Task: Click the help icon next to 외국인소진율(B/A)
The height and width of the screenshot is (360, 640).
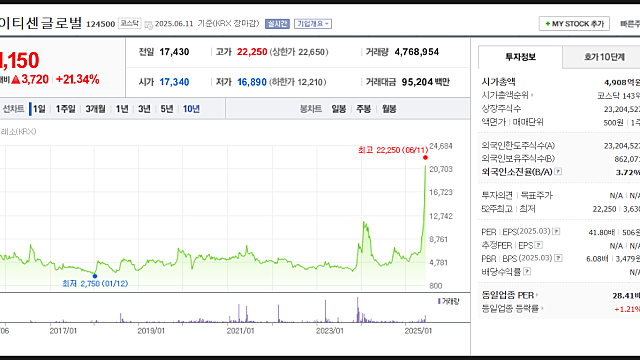Action: (x=558, y=171)
